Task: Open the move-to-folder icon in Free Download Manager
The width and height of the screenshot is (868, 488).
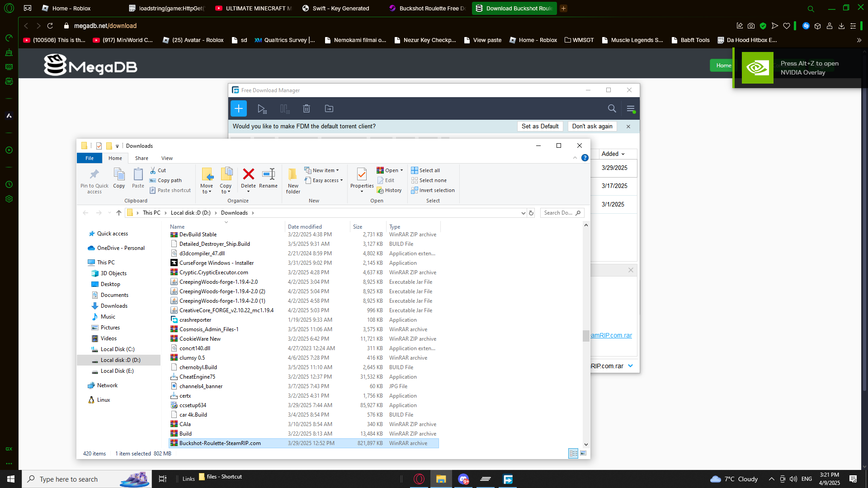Action: [x=329, y=108]
